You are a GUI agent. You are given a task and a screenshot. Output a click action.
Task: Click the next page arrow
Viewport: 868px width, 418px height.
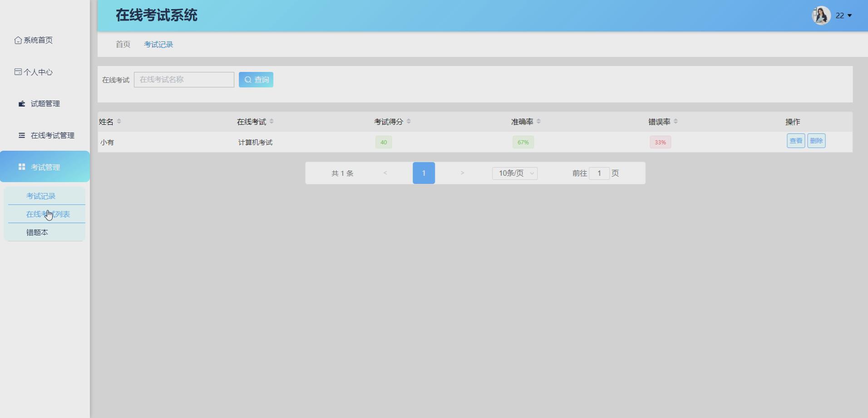click(x=462, y=173)
